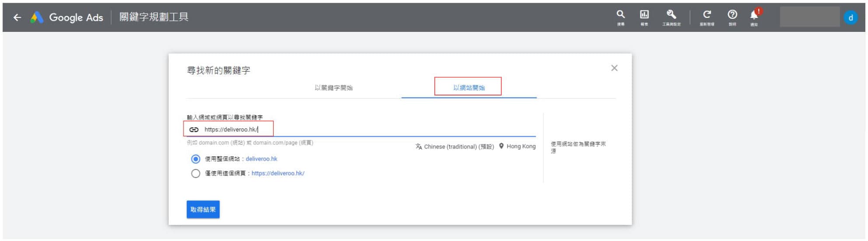Click the domain.com example hint text

[x=250, y=143]
